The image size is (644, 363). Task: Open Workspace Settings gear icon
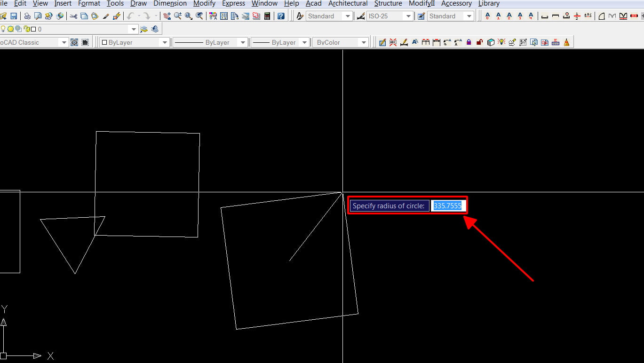tap(74, 42)
